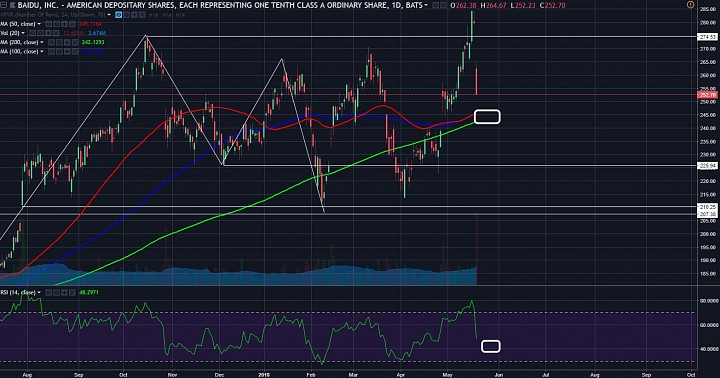Open the Baidu symbol title dropdown arrow
The height and width of the screenshot is (378, 720).
pyautogui.click(x=426, y=6)
